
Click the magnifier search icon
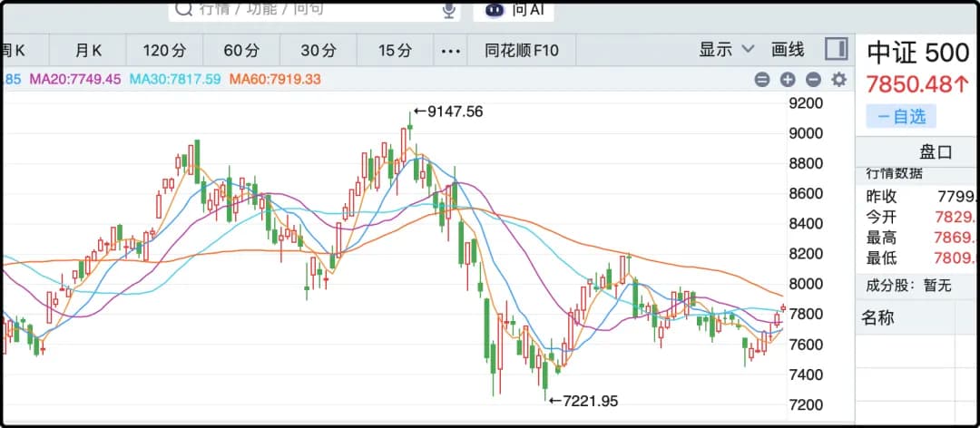tap(183, 8)
